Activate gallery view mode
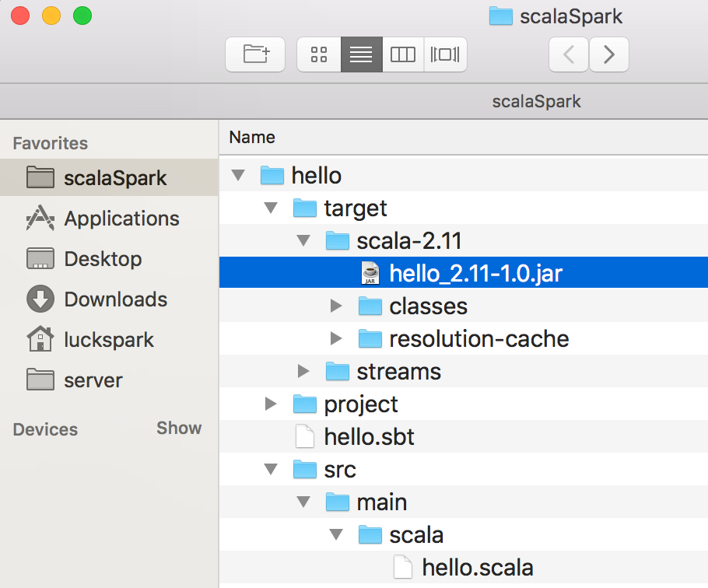 point(445,54)
